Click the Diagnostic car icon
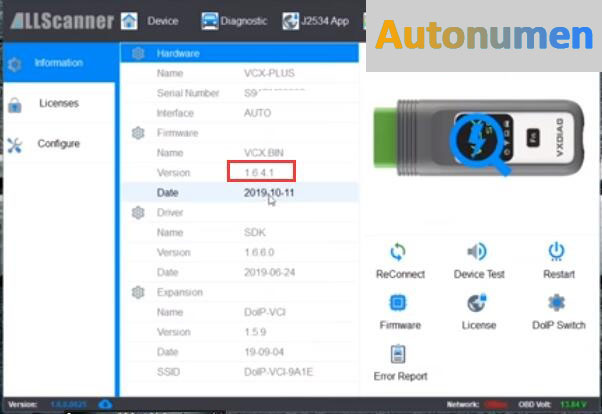Image resolution: width=602 pixels, height=414 pixels. [x=210, y=21]
